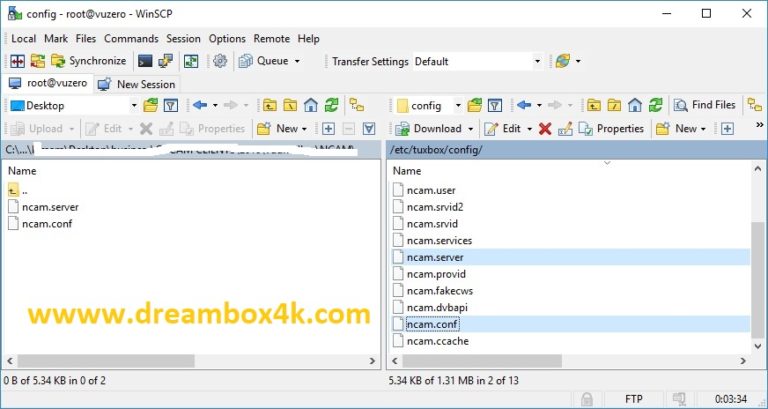Click the Find Files button
The image size is (768, 409).
tap(705, 105)
